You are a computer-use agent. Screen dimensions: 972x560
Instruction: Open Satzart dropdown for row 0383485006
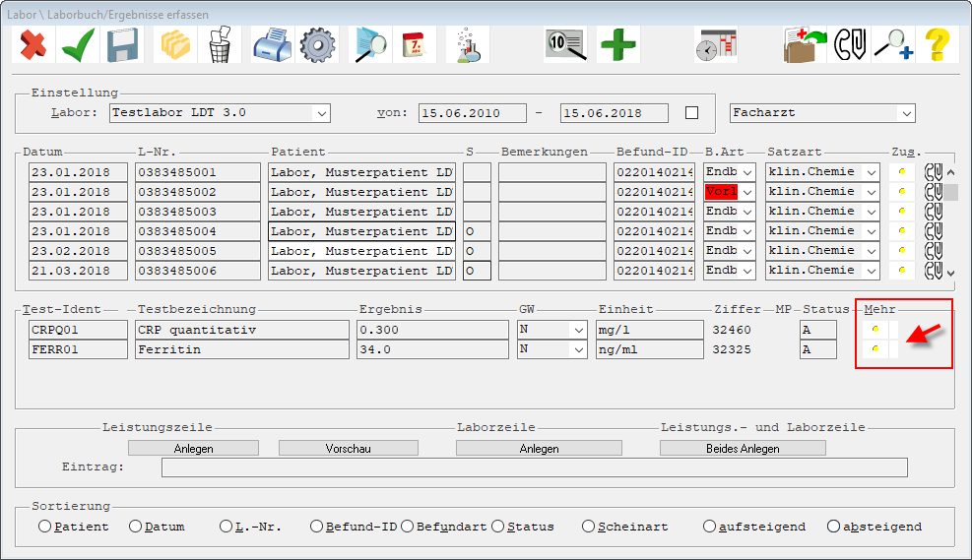tap(872, 271)
